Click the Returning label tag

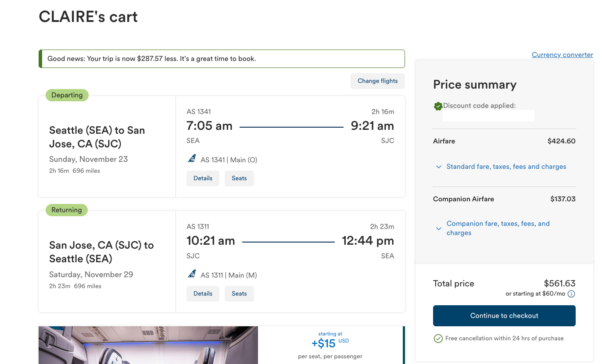pyautogui.click(x=67, y=210)
